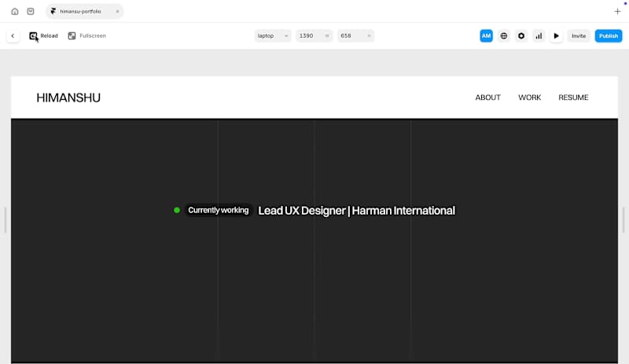Open the laptop breakpoint dropdown
Screen dimensions: 629x364
click(273, 35)
